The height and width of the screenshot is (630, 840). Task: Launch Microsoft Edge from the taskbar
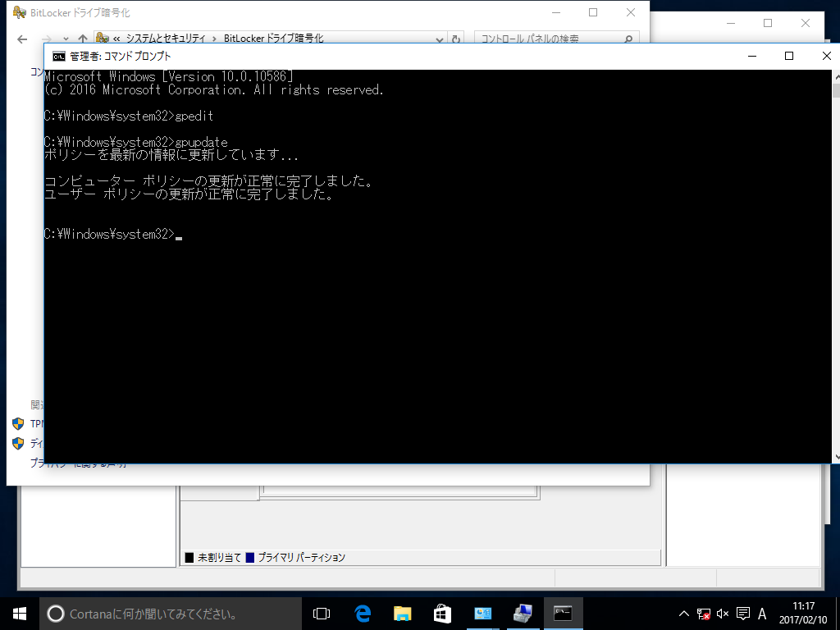coord(363,614)
